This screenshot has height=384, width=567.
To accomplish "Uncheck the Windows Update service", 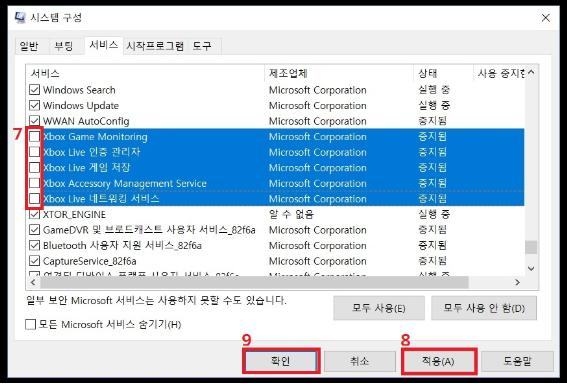I will point(34,105).
